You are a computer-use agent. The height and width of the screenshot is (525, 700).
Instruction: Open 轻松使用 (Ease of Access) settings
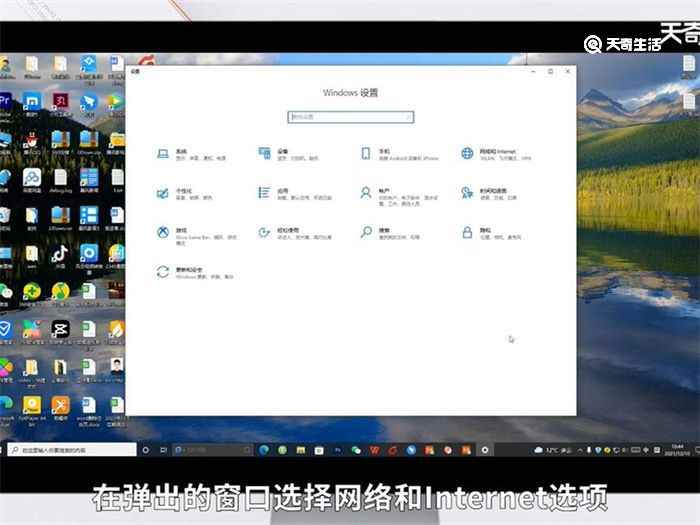click(295, 233)
